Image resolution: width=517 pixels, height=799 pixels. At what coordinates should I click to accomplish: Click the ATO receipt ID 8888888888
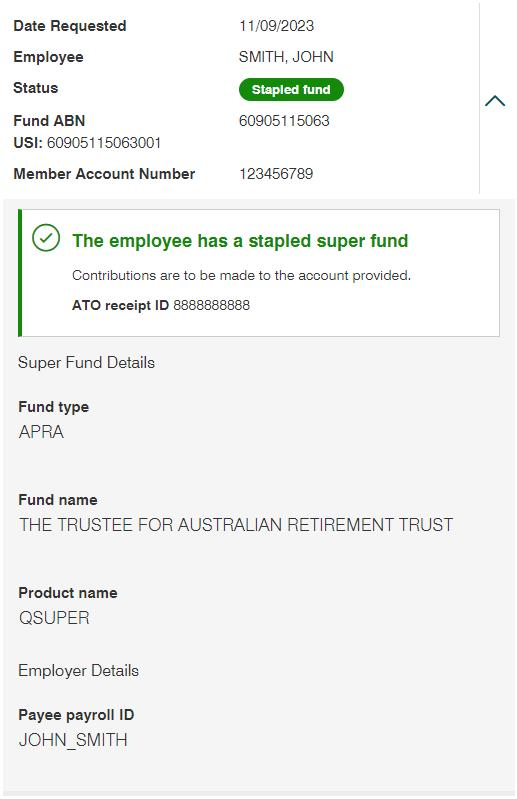(211, 305)
